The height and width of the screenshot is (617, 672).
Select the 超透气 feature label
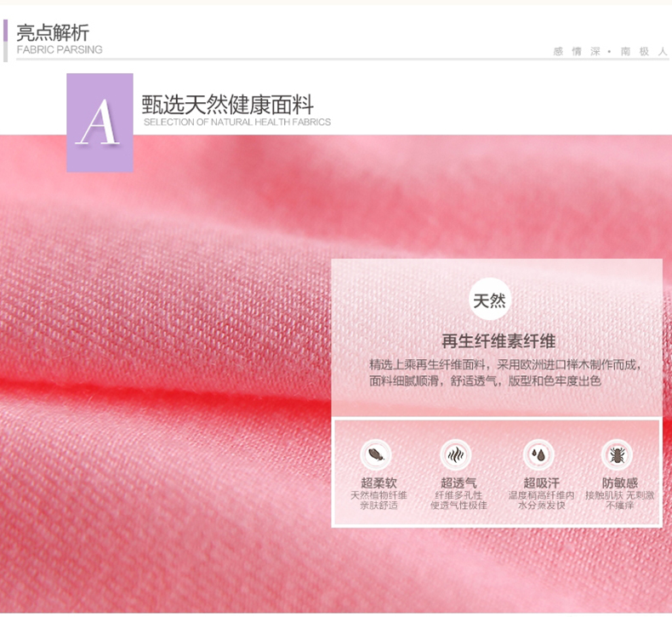pyautogui.click(x=458, y=483)
